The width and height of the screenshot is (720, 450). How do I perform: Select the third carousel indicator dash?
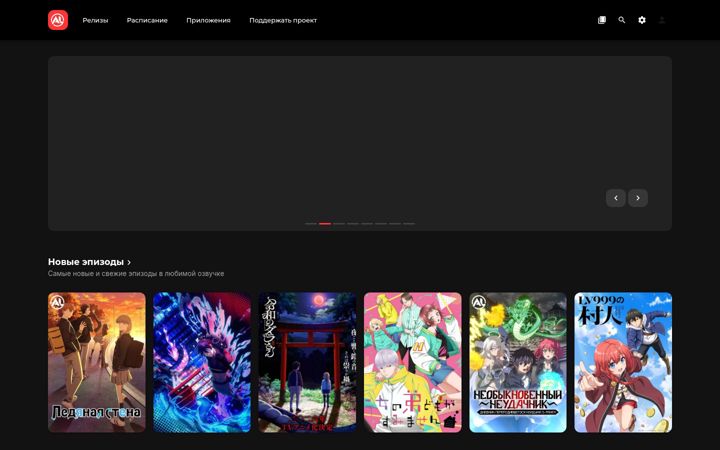coord(339,224)
